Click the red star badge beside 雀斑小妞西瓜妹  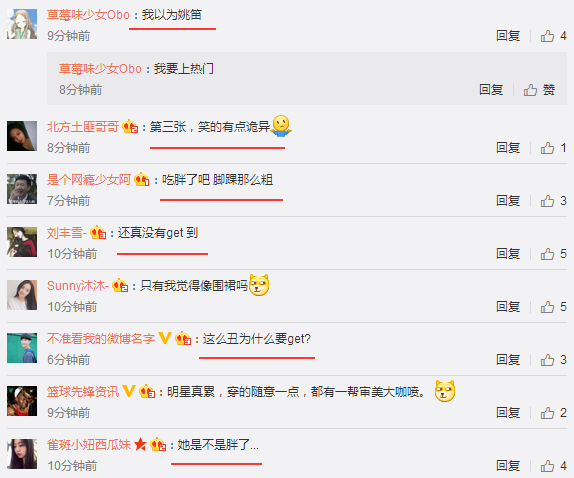(140, 445)
